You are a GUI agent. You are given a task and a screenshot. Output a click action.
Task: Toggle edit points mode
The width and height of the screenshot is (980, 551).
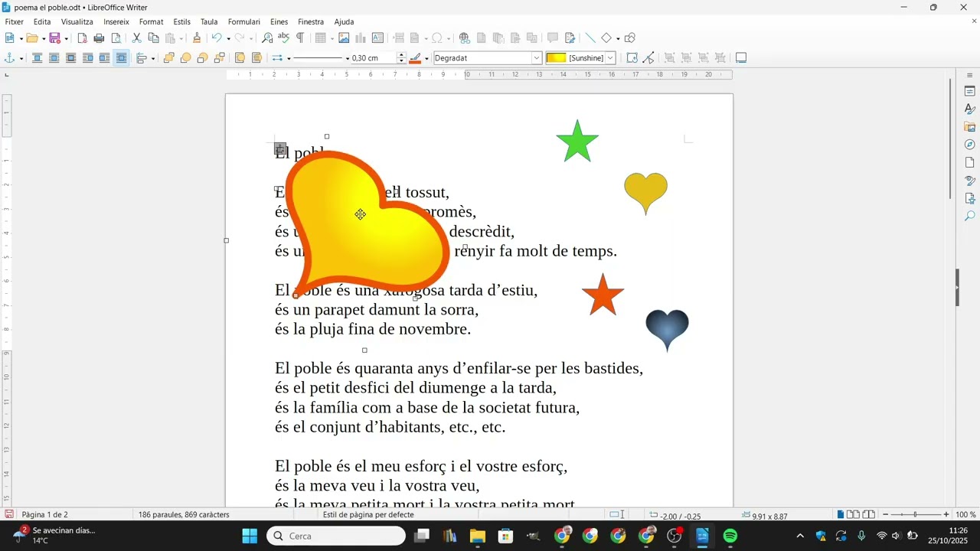pyautogui.click(x=648, y=58)
